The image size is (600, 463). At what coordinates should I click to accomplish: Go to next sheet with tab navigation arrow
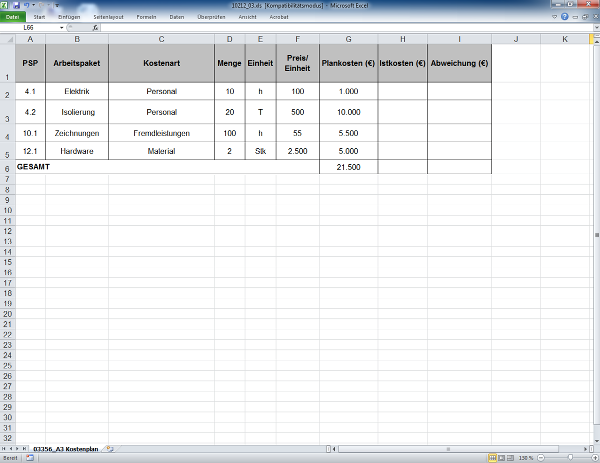[x=19, y=449]
